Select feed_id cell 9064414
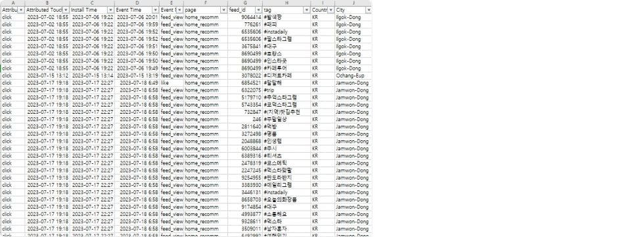Image resolution: width=644 pixels, height=237 pixels. pyautogui.click(x=245, y=17)
